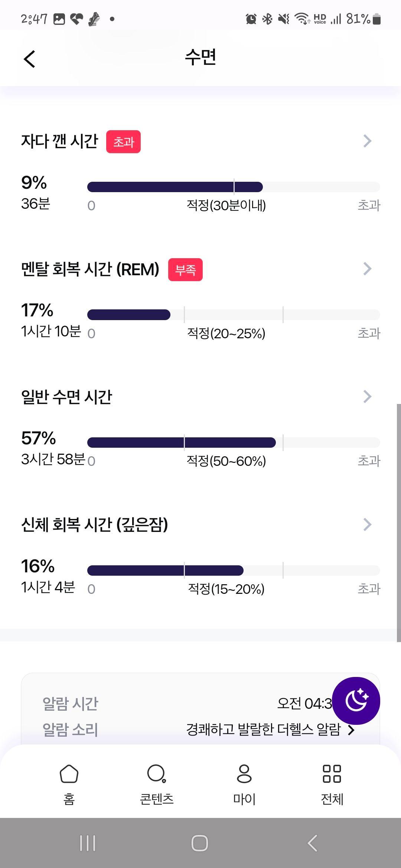The image size is (401, 868).
Task: Go to the 홈 tab
Action: [69, 783]
